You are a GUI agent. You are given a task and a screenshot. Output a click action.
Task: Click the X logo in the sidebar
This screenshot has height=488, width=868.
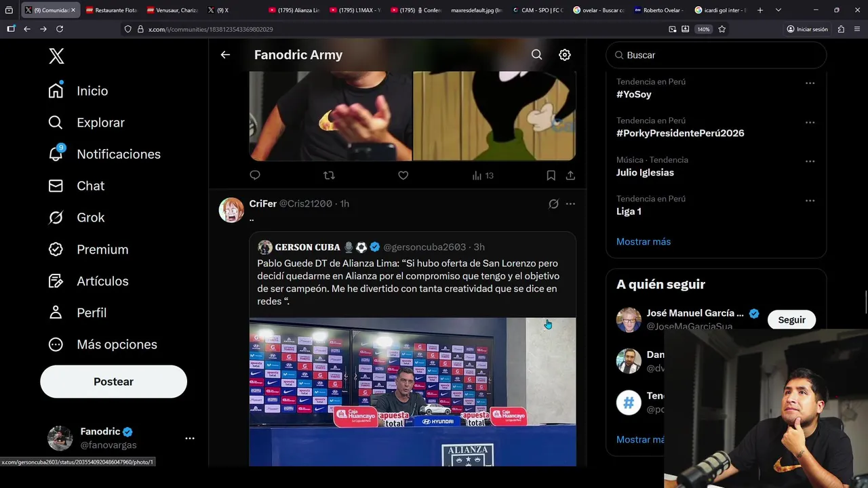56,56
